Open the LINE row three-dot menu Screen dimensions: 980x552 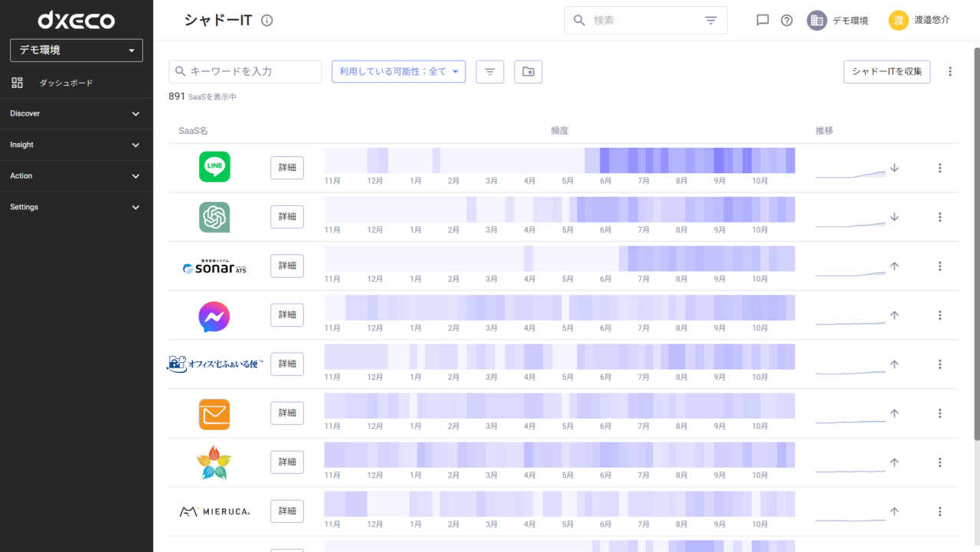940,168
